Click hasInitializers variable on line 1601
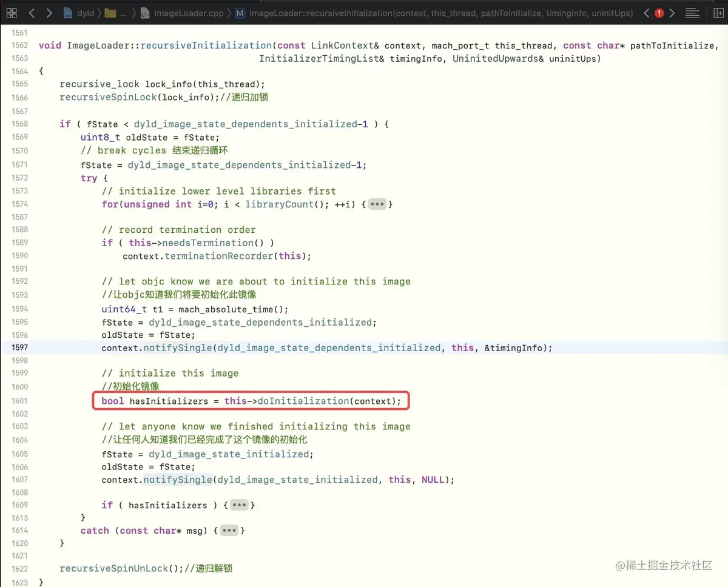Image resolution: width=728 pixels, height=587 pixels. [168, 401]
